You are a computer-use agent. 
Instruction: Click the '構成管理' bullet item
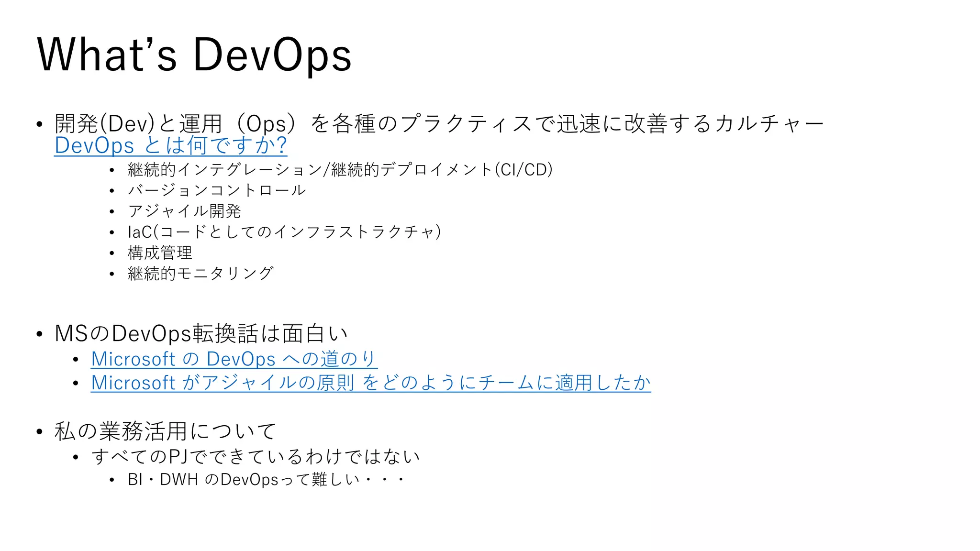click(x=160, y=253)
